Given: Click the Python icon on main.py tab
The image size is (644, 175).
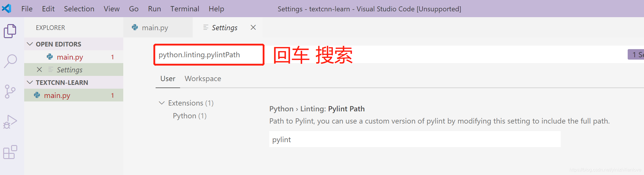Looking at the screenshot, I should 135,27.
